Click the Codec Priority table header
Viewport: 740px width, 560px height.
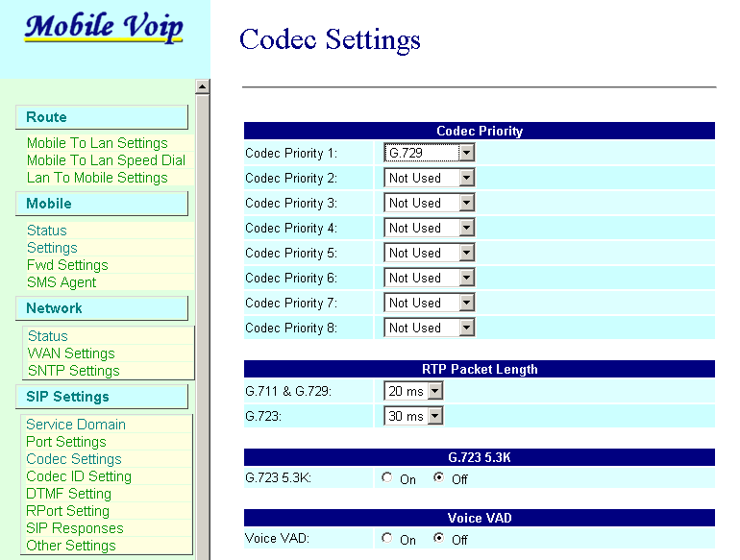[479, 131]
